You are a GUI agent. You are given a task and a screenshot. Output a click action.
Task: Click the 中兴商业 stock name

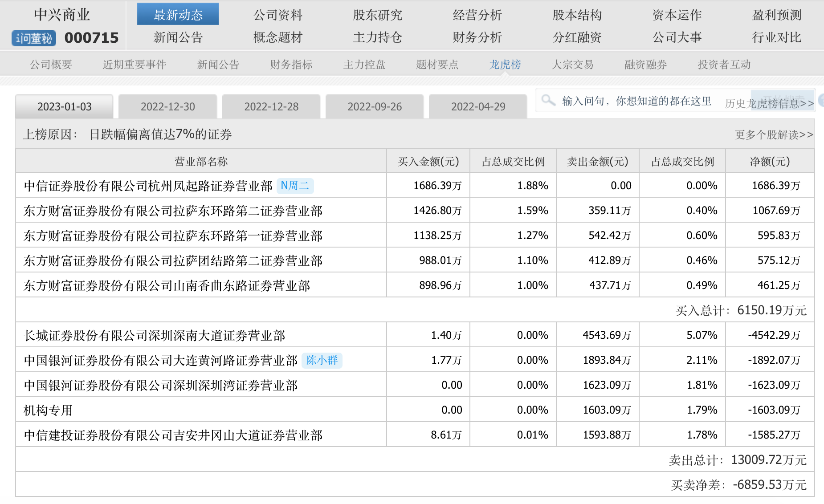point(62,15)
